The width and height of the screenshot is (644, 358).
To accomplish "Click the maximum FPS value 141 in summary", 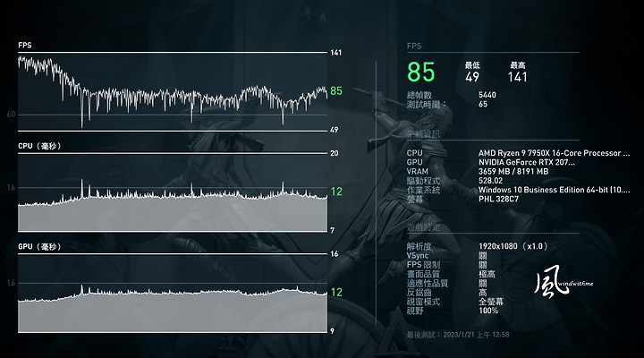I will 518,77.
